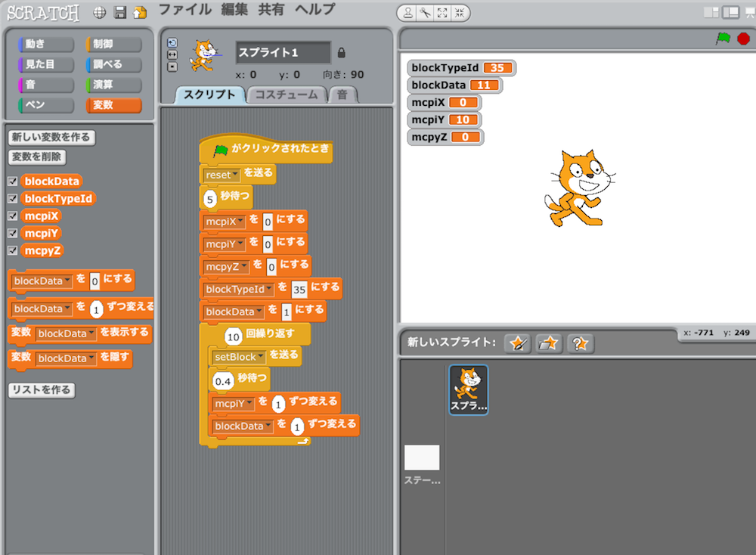Screen dimensions: 756x555
Task: Switch to the 音 tab
Action: pos(342,95)
